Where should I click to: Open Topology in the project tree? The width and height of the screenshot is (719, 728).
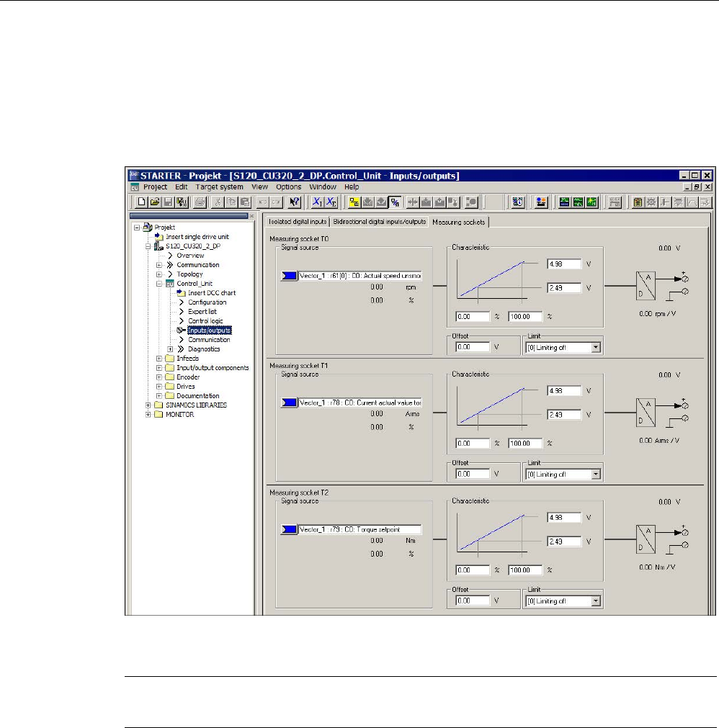coord(189,274)
